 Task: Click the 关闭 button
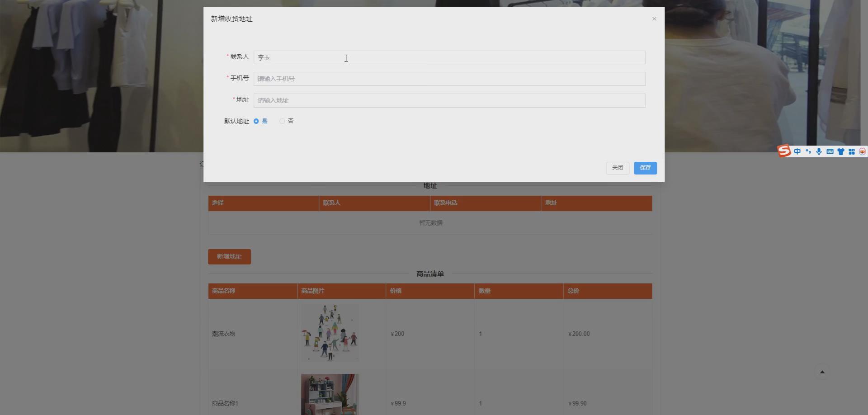coord(618,168)
